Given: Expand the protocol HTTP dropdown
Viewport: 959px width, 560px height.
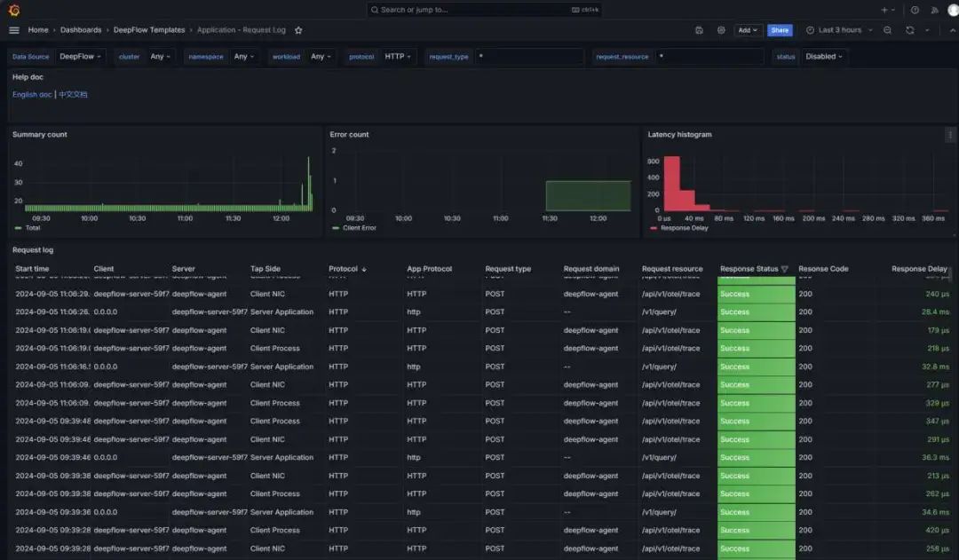Looking at the screenshot, I should tap(398, 56).
